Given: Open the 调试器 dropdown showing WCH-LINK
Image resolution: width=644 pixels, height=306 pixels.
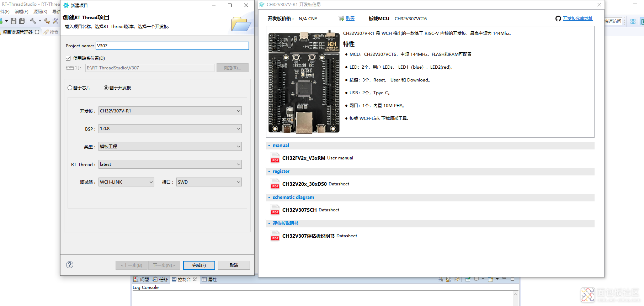Looking at the screenshot, I should coord(126,182).
